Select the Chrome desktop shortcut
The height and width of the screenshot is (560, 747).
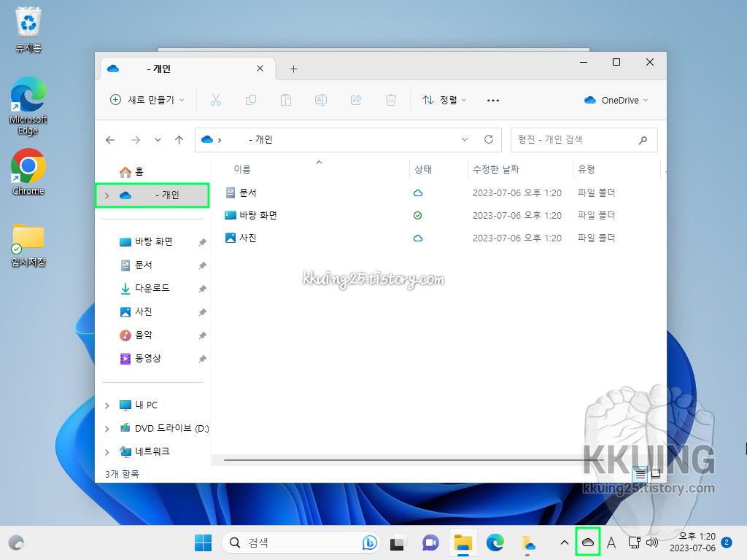coord(28,172)
